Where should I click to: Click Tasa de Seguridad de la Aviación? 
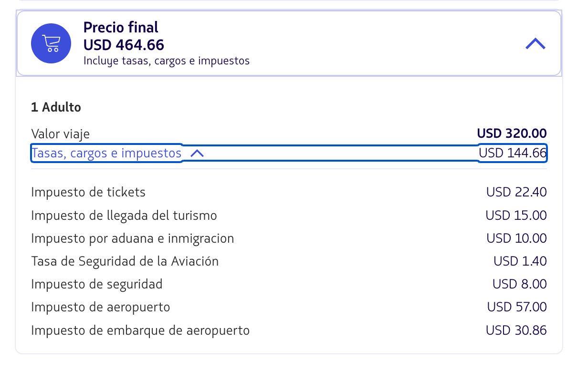click(x=125, y=261)
